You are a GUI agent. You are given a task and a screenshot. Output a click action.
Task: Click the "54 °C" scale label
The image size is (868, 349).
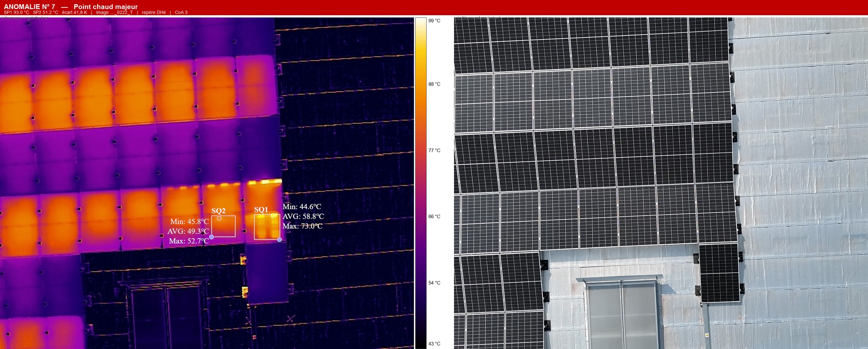click(x=434, y=283)
